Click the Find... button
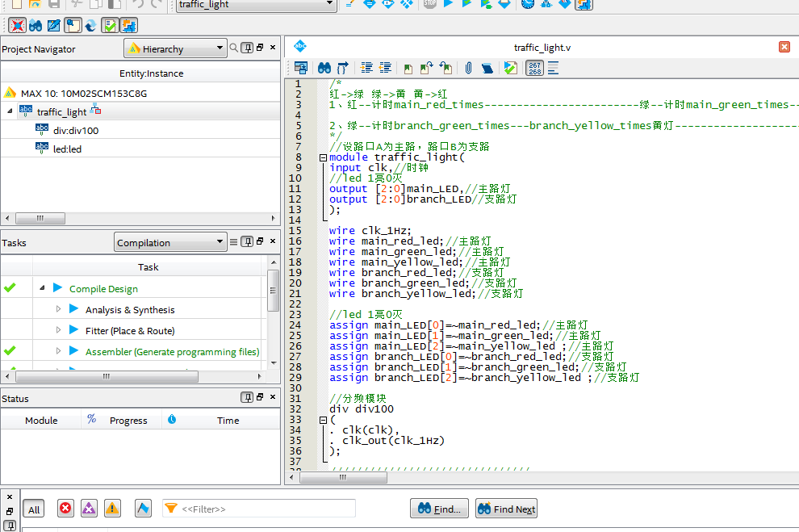Viewport: 799px width, 532px height. point(439,509)
